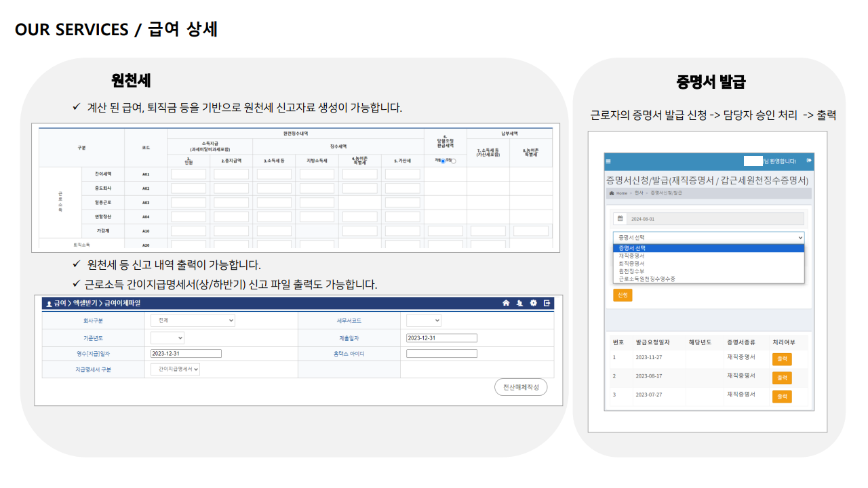Click the 전산매체작성 button
Viewport: 868px width, 488px height.
[521, 387]
